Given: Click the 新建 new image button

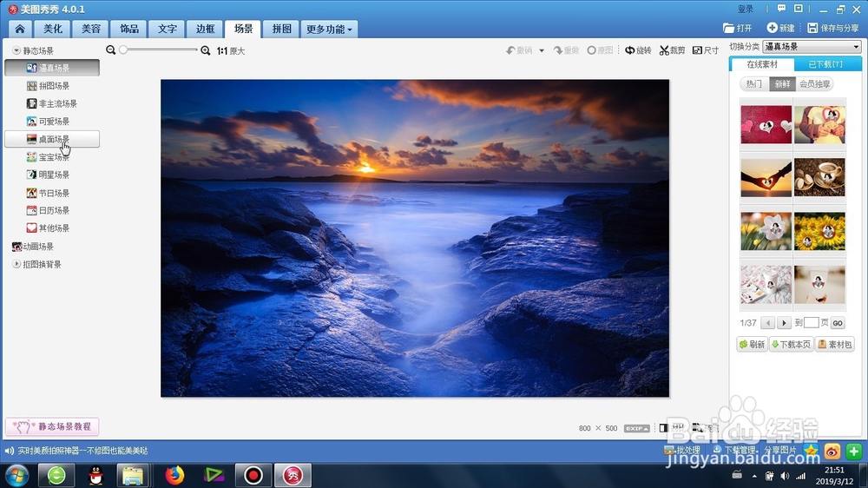Looking at the screenshot, I should [x=781, y=28].
